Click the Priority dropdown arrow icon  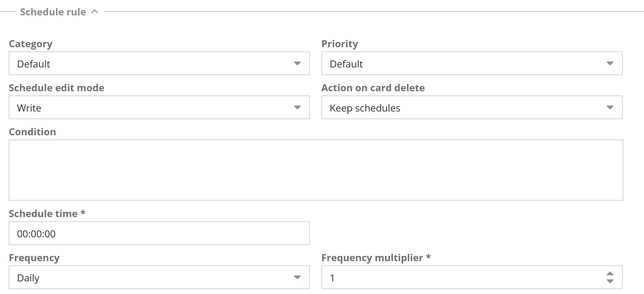pos(610,64)
